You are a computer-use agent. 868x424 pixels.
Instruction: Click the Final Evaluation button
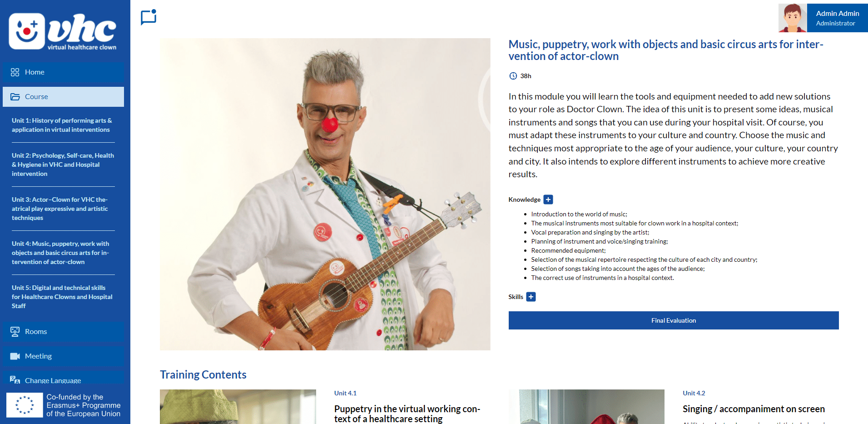(674, 320)
